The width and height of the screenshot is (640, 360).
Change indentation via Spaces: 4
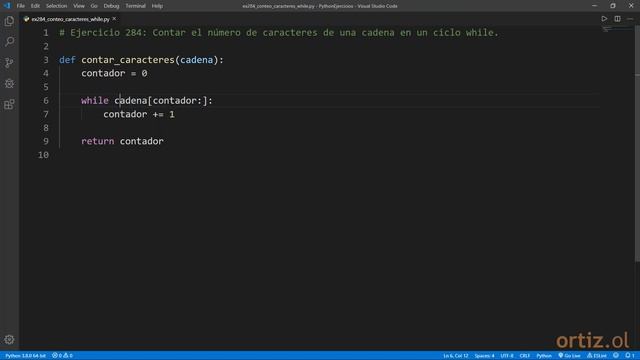coord(484,356)
